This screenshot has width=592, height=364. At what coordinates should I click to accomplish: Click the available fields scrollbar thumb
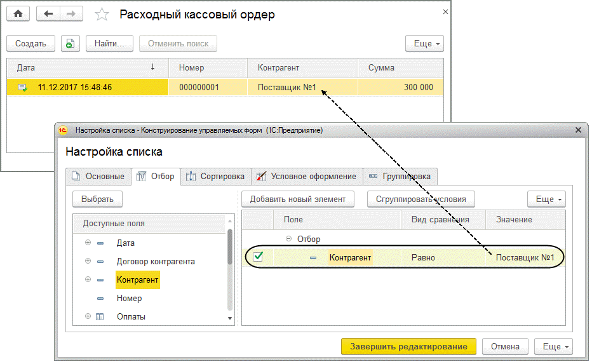point(229,247)
